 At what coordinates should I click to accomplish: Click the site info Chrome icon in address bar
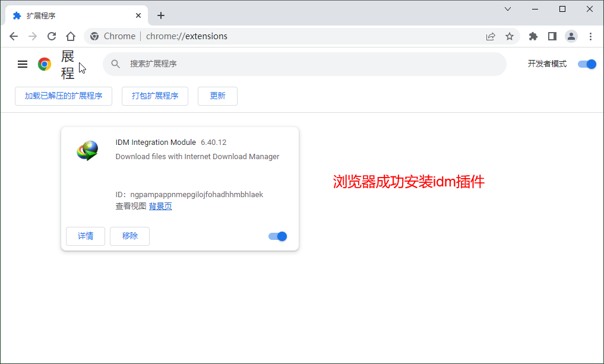point(94,36)
